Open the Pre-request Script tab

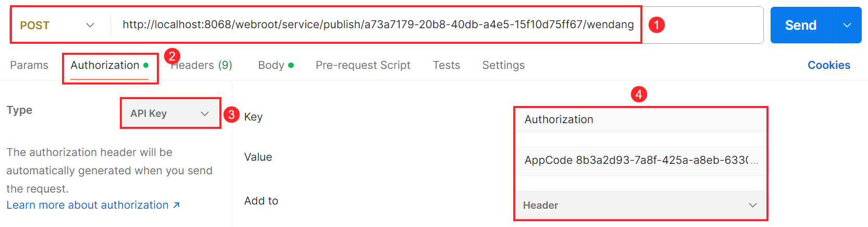363,65
